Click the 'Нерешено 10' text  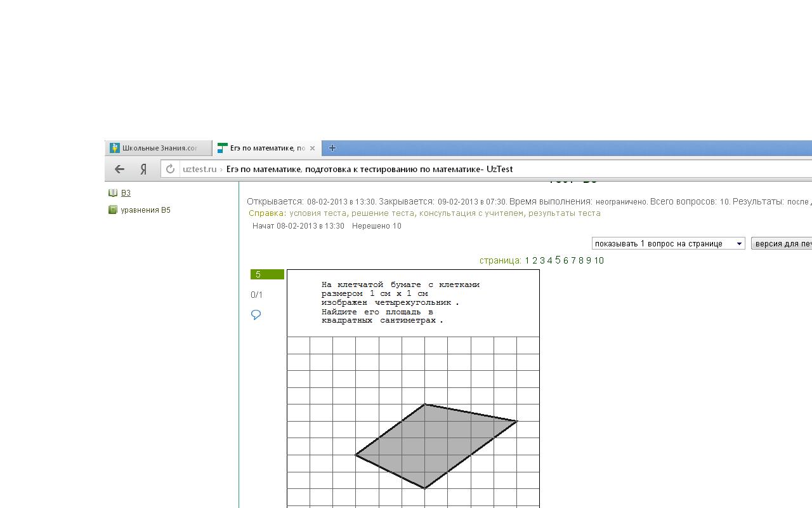377,226
